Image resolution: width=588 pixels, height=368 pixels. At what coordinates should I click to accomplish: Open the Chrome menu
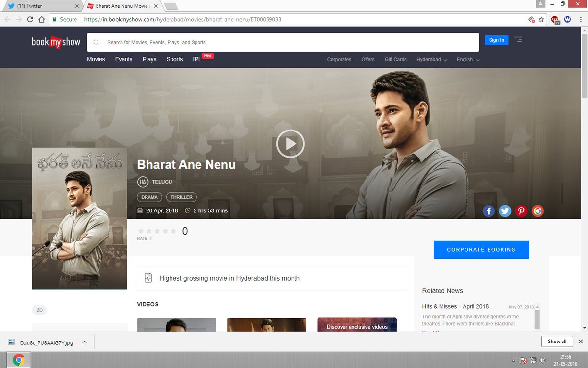point(580,20)
